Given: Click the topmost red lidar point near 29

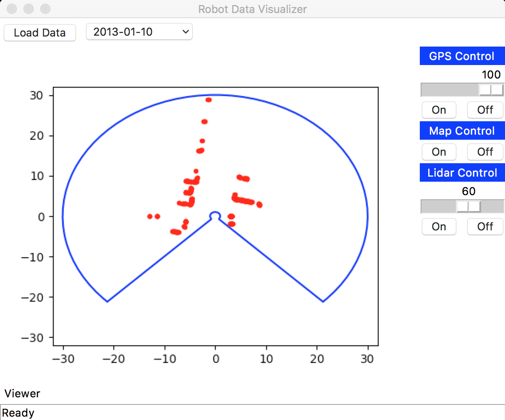Looking at the screenshot, I should [x=208, y=100].
